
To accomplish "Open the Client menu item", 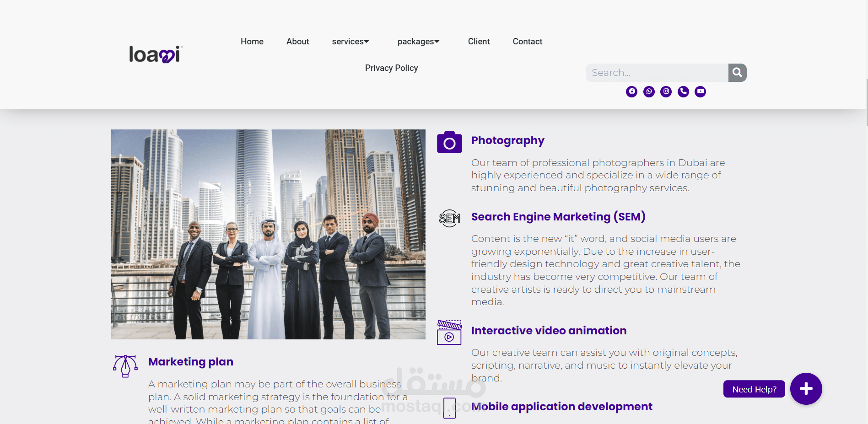I will (x=479, y=42).
